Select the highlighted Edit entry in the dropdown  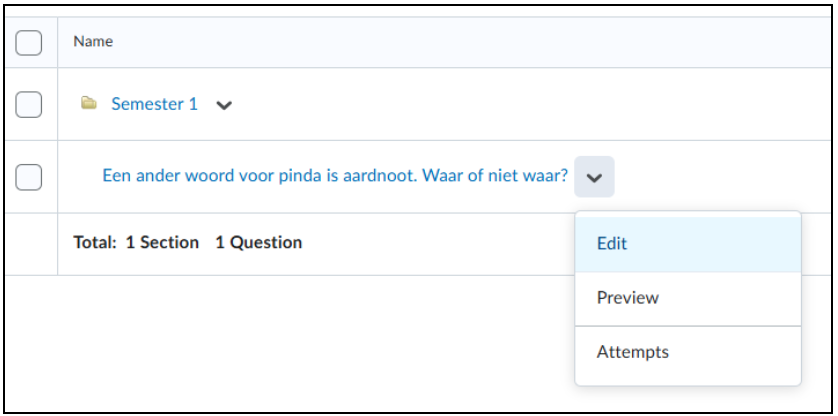pos(688,244)
